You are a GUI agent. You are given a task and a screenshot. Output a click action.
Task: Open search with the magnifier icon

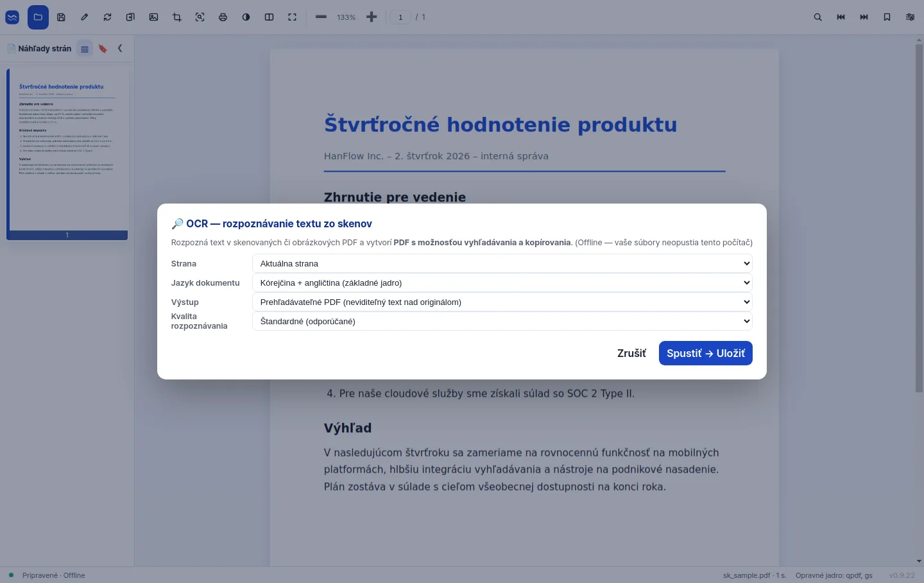[x=817, y=17]
